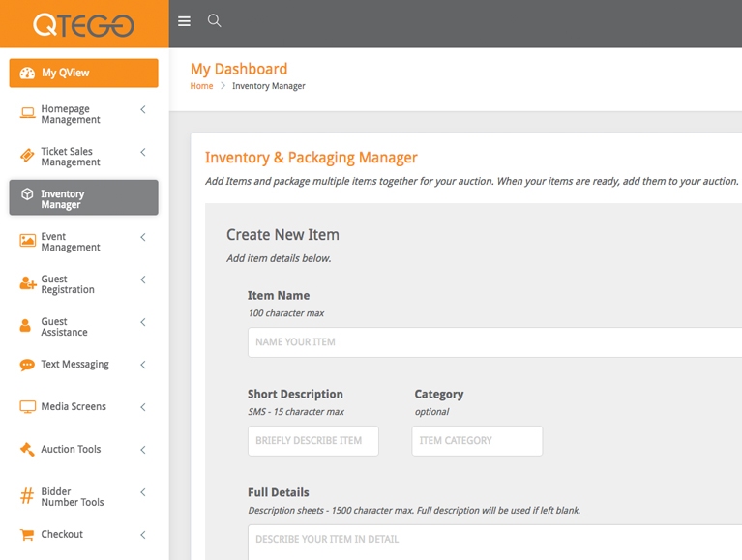Focus the Item Name input field

[x=493, y=342]
